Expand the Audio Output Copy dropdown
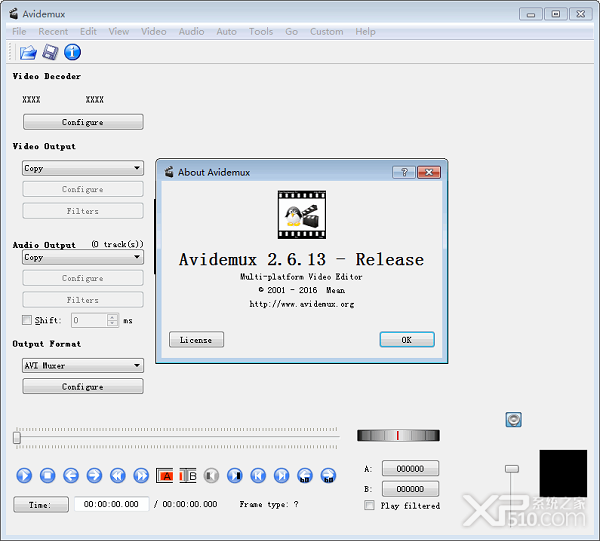 [83, 257]
